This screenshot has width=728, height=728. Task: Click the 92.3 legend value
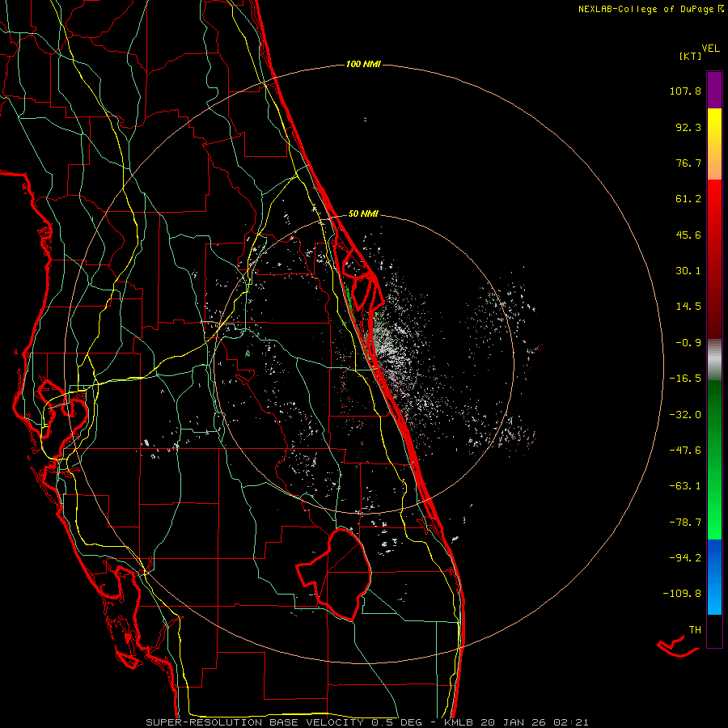tap(688, 127)
